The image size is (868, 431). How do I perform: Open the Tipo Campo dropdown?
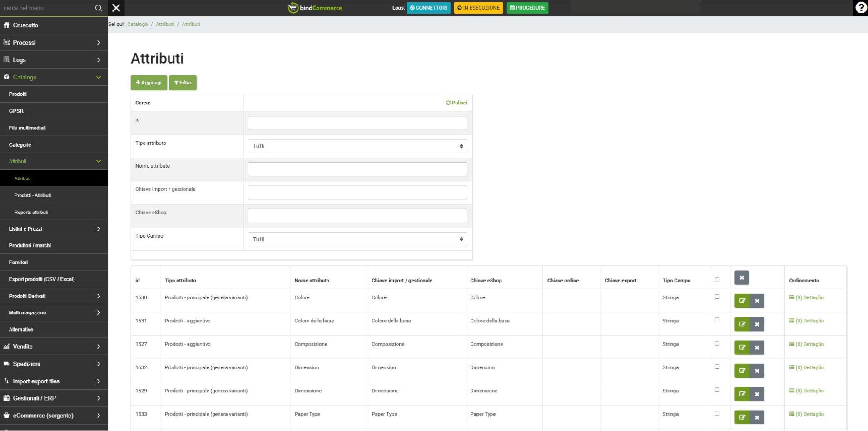point(357,239)
